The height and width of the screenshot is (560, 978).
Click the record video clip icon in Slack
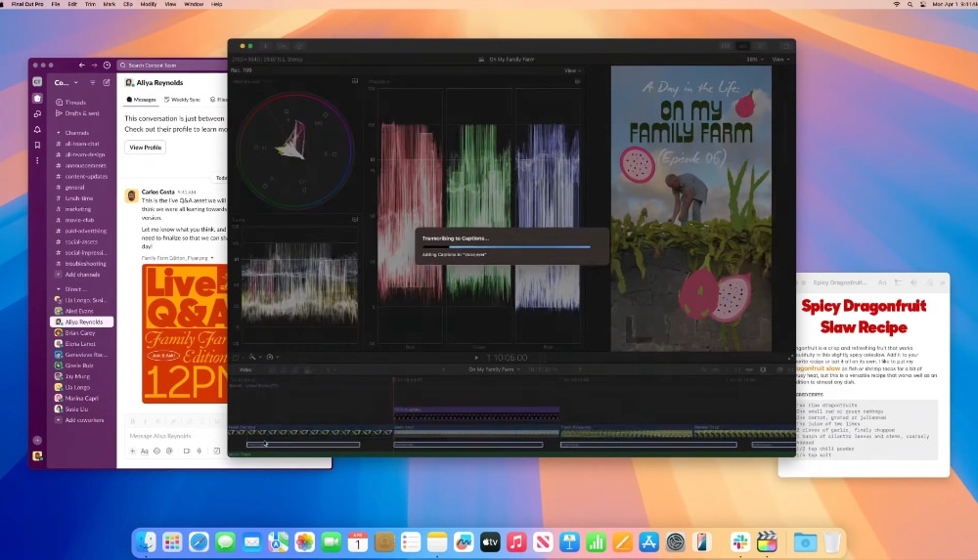187,451
